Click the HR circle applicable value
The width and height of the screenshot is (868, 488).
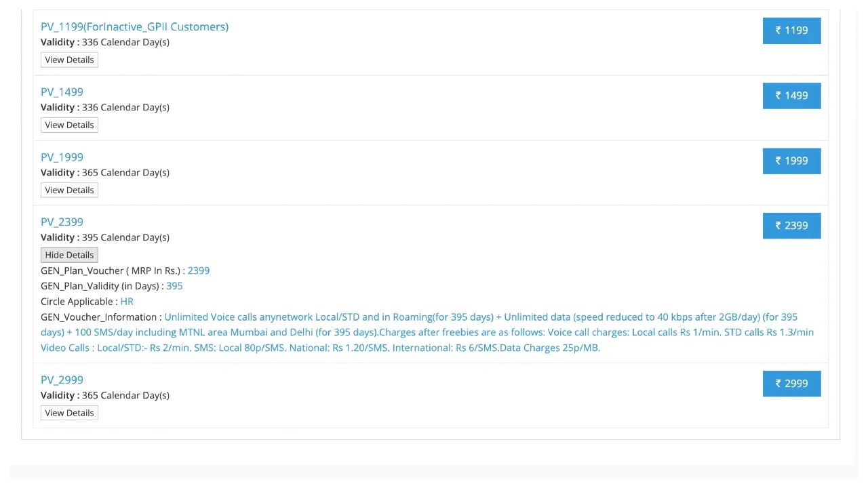click(127, 302)
